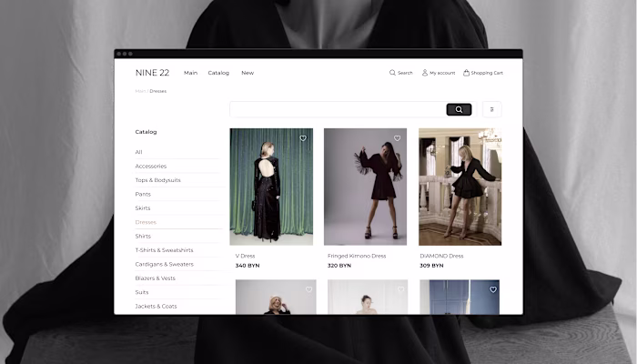Image resolution: width=637 pixels, height=364 pixels.
Task: Open the Main menu item
Action: click(190, 73)
